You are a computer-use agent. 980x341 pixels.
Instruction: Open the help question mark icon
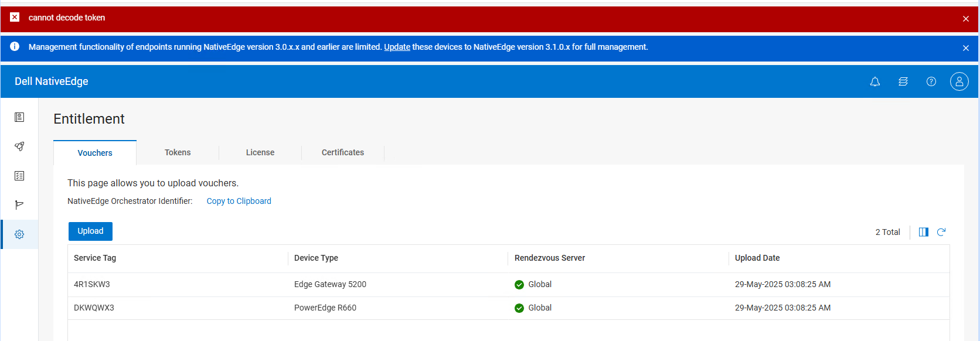tap(931, 81)
